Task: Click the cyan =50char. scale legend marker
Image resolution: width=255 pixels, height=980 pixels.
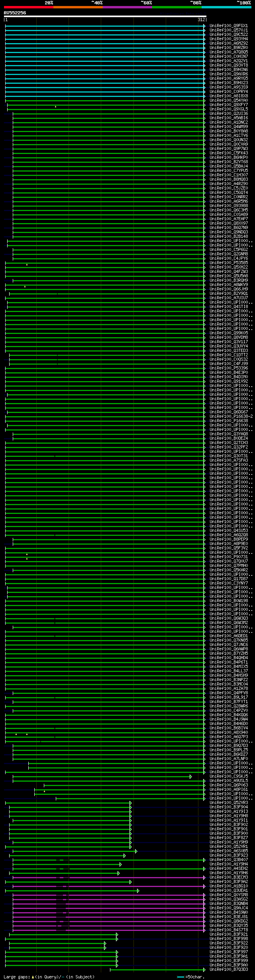Action: point(180,977)
